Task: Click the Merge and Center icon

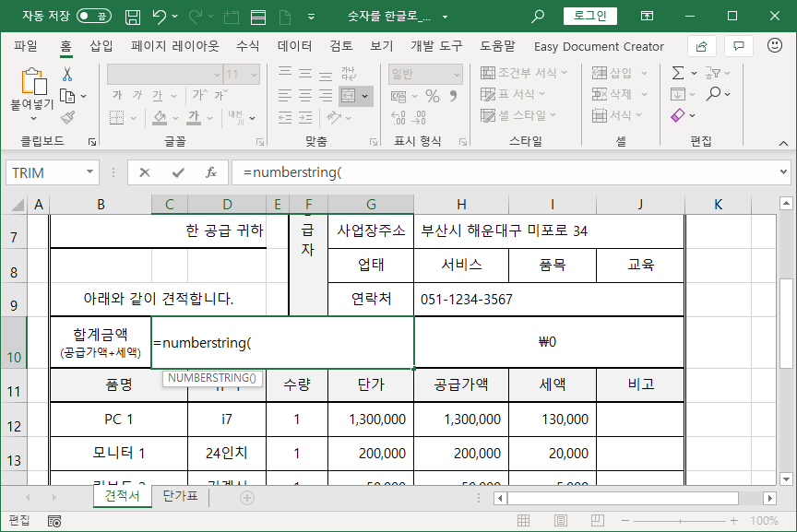Action: (x=348, y=96)
